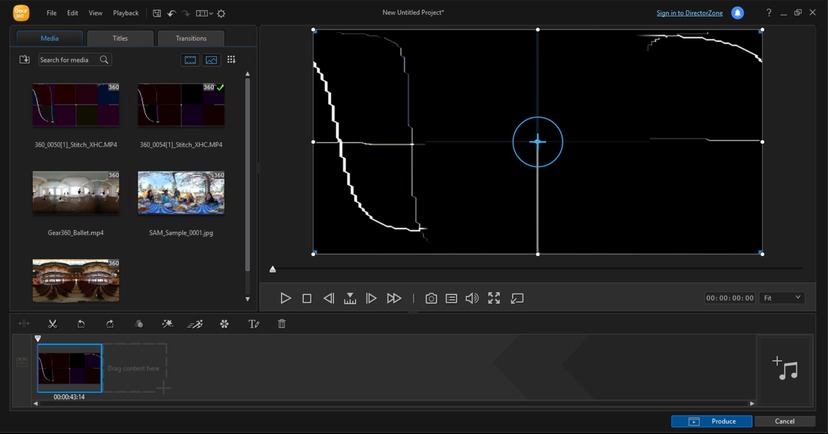Delete selected clip with the trash icon
The image size is (828, 434).
tap(282, 324)
